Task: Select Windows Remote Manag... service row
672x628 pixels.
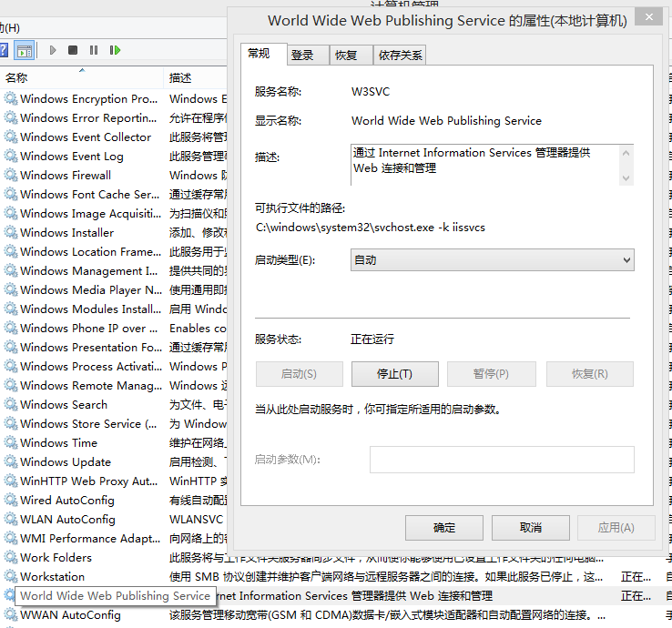Action: pos(114,385)
